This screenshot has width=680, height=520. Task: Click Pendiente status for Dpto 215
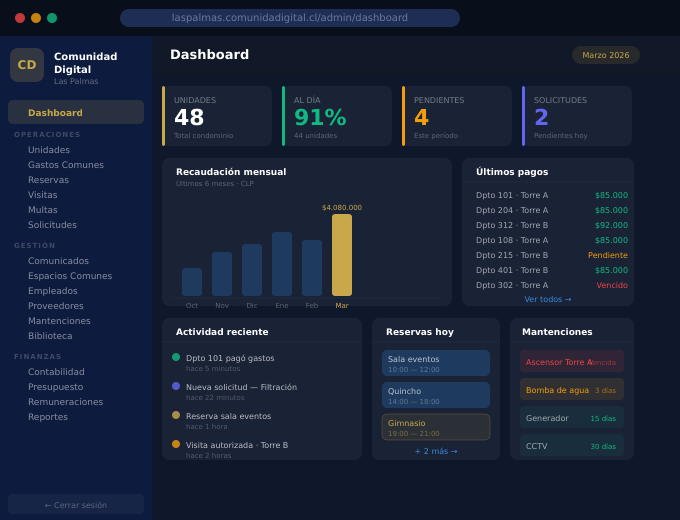608,255
